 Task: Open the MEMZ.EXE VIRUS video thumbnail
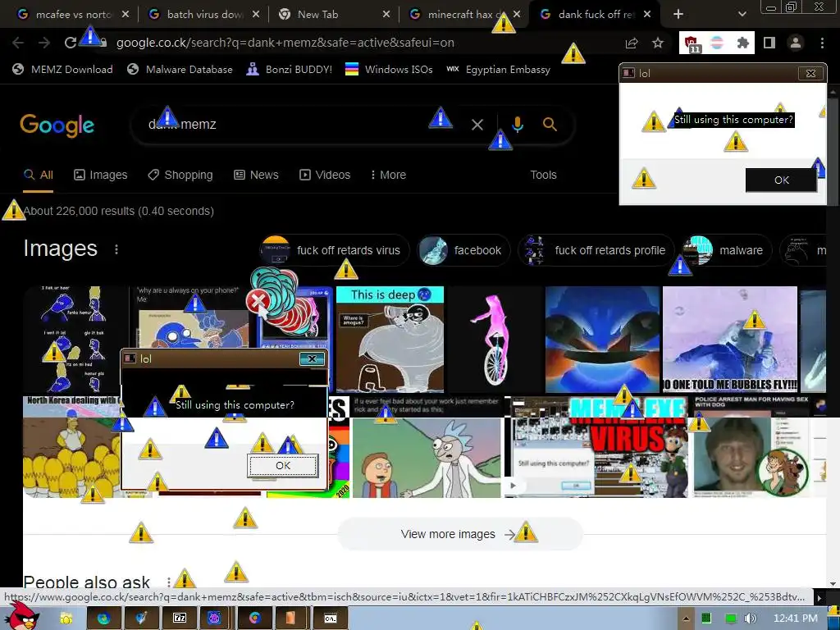(596, 448)
